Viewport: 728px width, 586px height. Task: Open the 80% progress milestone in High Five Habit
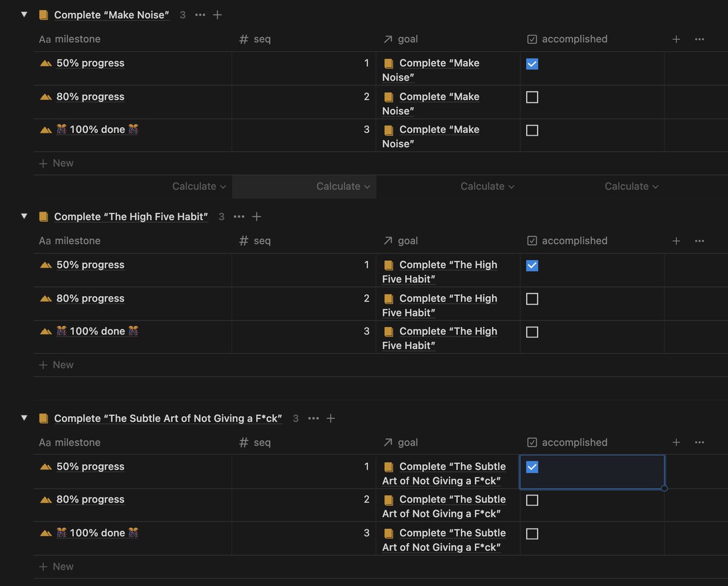(90, 298)
